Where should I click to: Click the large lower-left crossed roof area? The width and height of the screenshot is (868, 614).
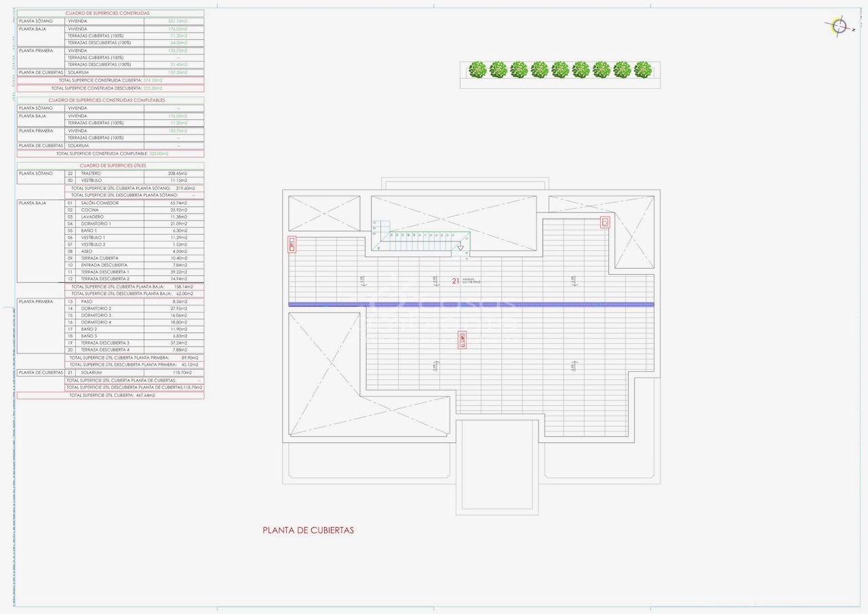325,373
